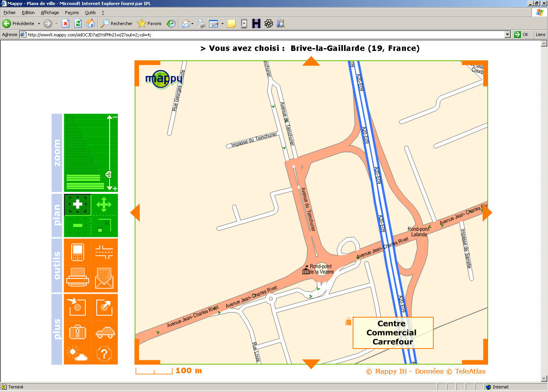The image size is (548, 392).
Task: Click the H toolbar icon
Action: (x=256, y=23)
